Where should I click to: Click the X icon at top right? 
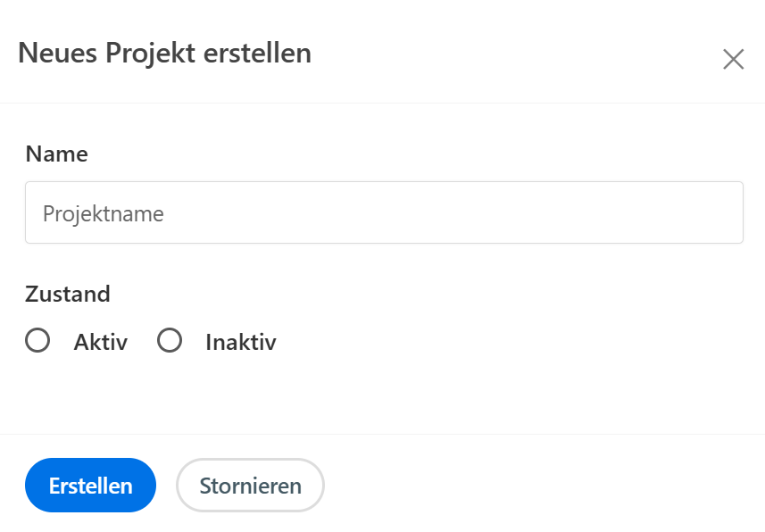point(733,60)
